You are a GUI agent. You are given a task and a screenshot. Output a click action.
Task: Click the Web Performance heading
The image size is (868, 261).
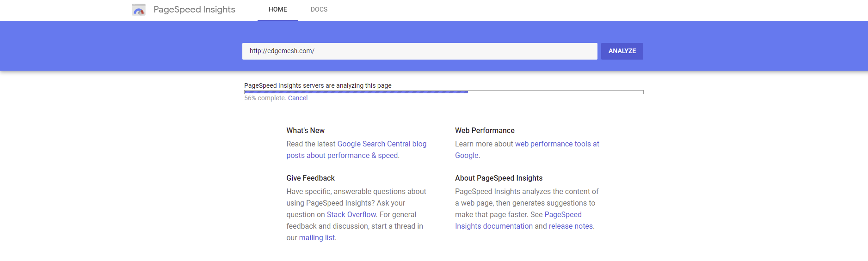pyautogui.click(x=485, y=131)
